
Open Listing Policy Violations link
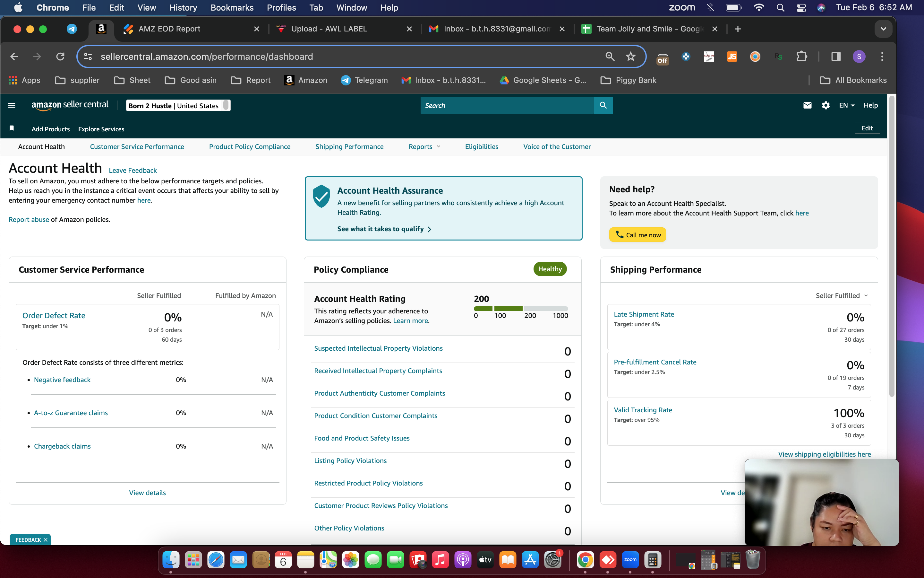pyautogui.click(x=350, y=461)
